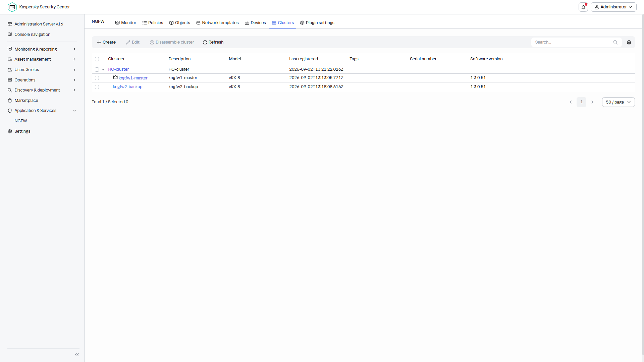Collapse Application & Services chevron
The image size is (644, 362).
74,111
